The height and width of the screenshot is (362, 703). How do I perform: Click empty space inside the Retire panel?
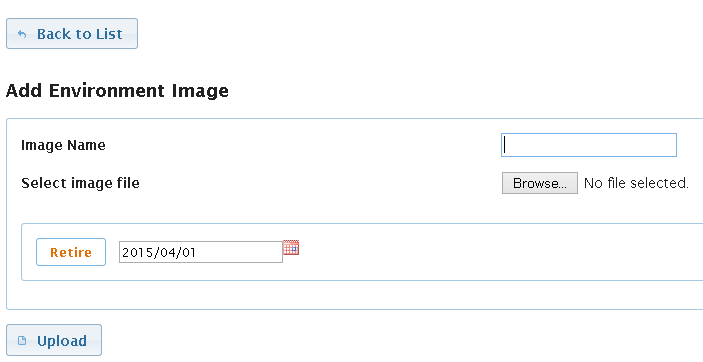(x=493, y=252)
